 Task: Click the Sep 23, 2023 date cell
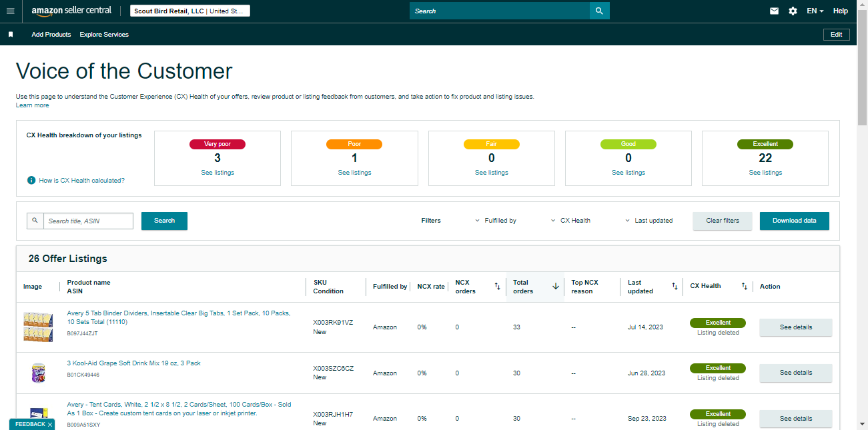646,419
